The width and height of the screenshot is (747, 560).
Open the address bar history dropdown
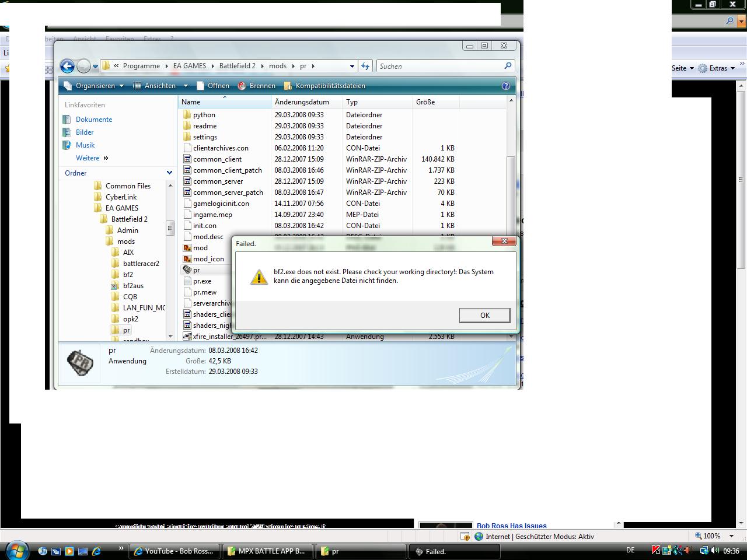tap(352, 66)
